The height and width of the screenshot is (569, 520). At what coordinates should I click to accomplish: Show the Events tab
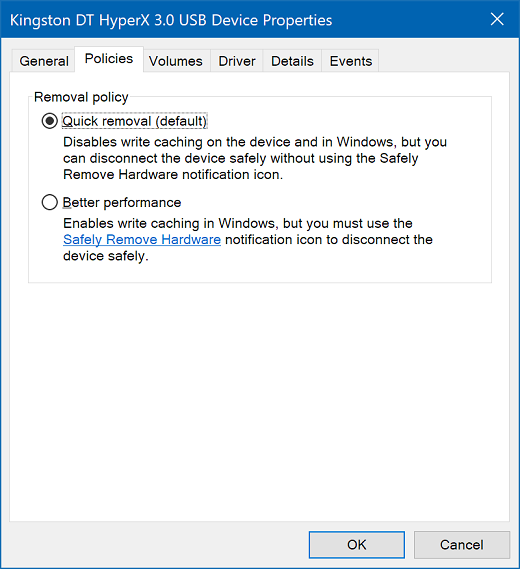(351, 61)
